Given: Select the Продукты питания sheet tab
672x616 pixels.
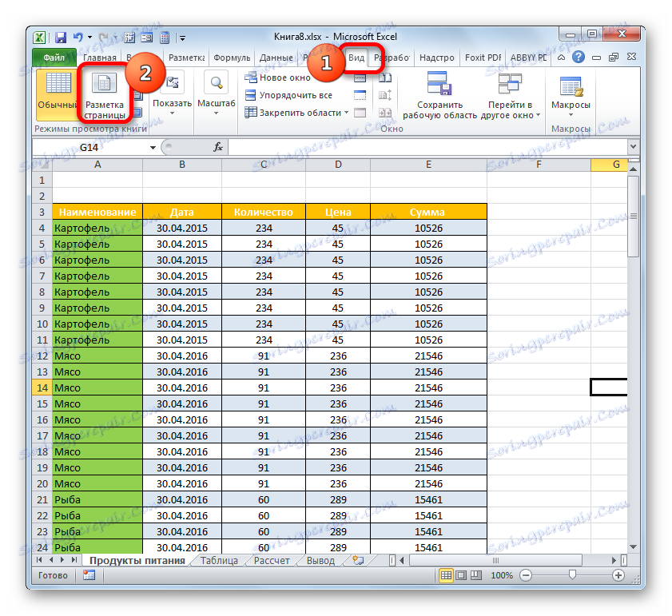Looking at the screenshot, I should coord(137,561).
